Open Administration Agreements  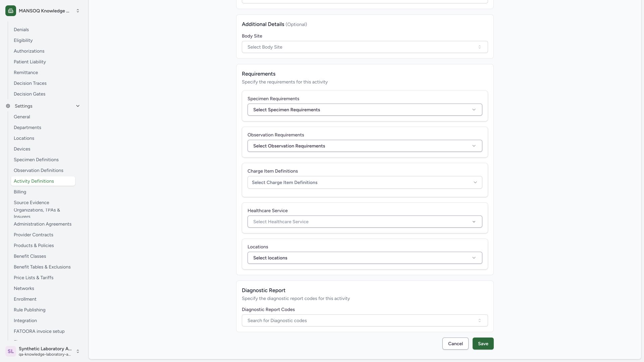pos(43,224)
